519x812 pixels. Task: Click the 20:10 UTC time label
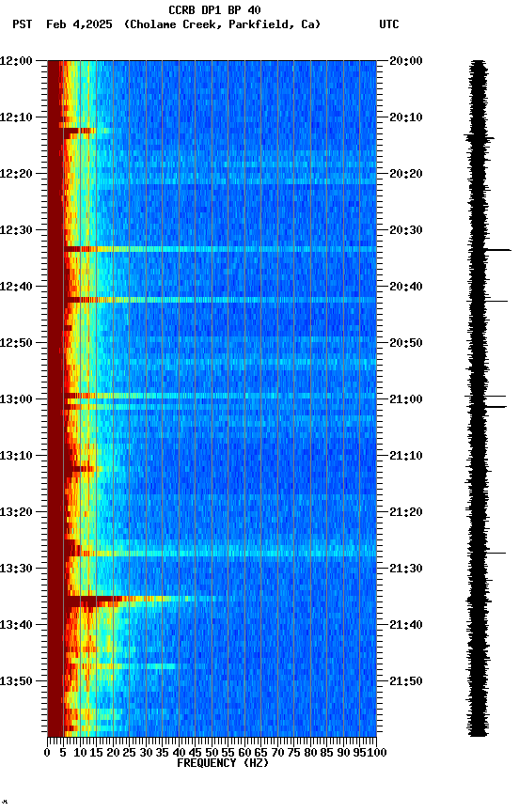tap(406, 117)
